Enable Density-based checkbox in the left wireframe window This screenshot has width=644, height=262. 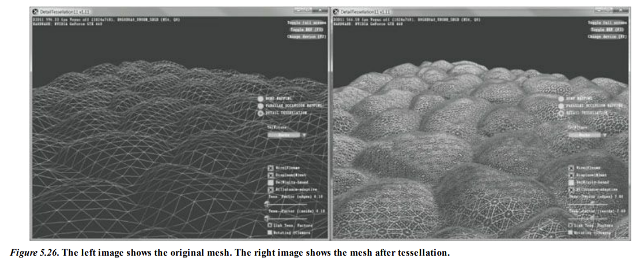point(270,182)
